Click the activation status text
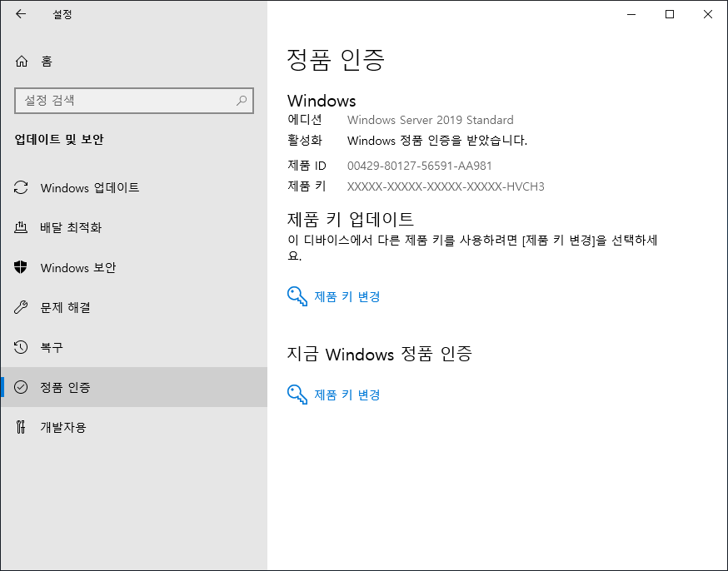The image size is (728, 571). (x=437, y=141)
